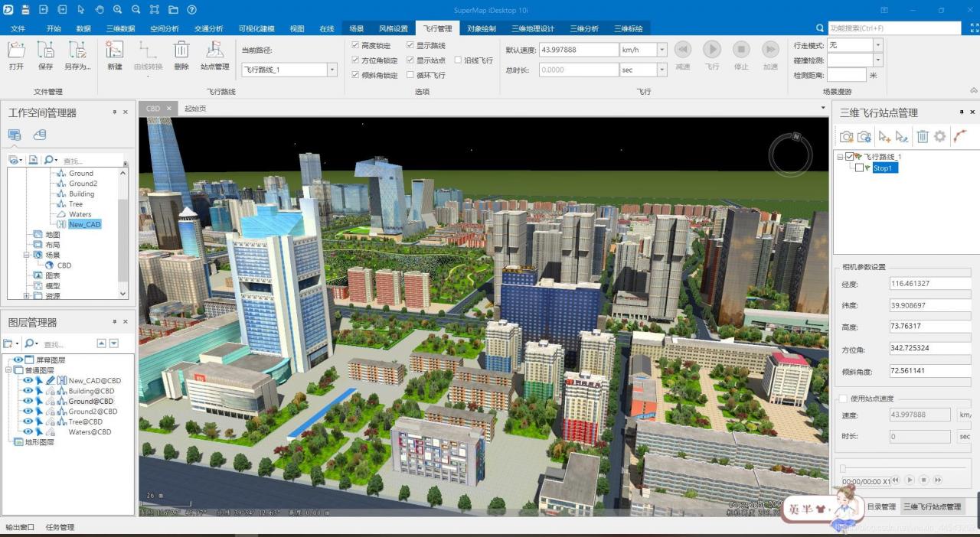The width and height of the screenshot is (980, 537).
Task: Expand the 资源 node in workspace tree
Action: coord(27,296)
